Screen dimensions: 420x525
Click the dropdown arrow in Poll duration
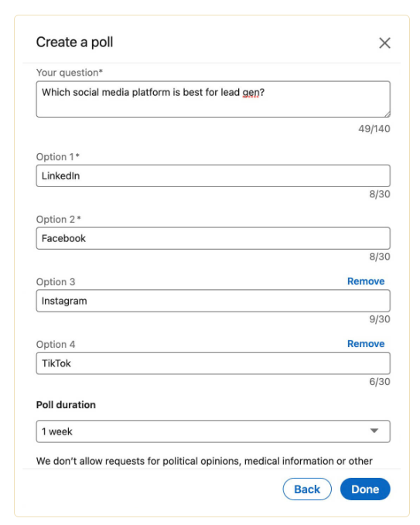374,431
